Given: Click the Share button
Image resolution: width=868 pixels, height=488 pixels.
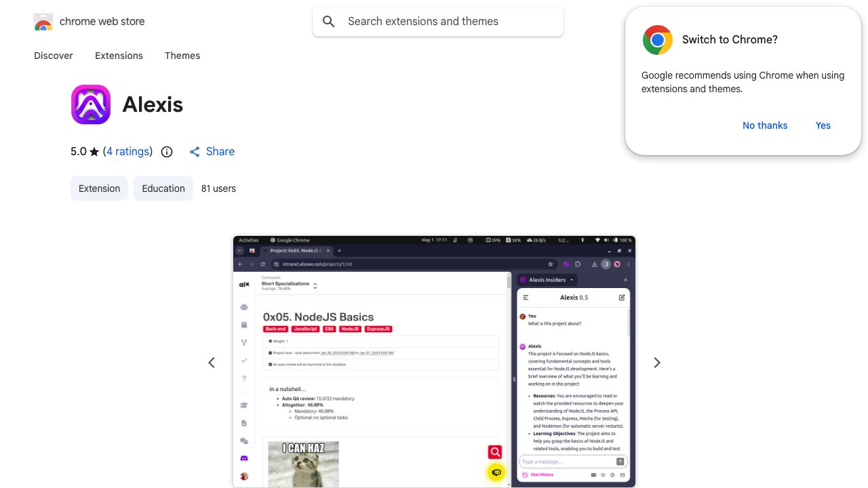Looking at the screenshot, I should pos(212,152).
